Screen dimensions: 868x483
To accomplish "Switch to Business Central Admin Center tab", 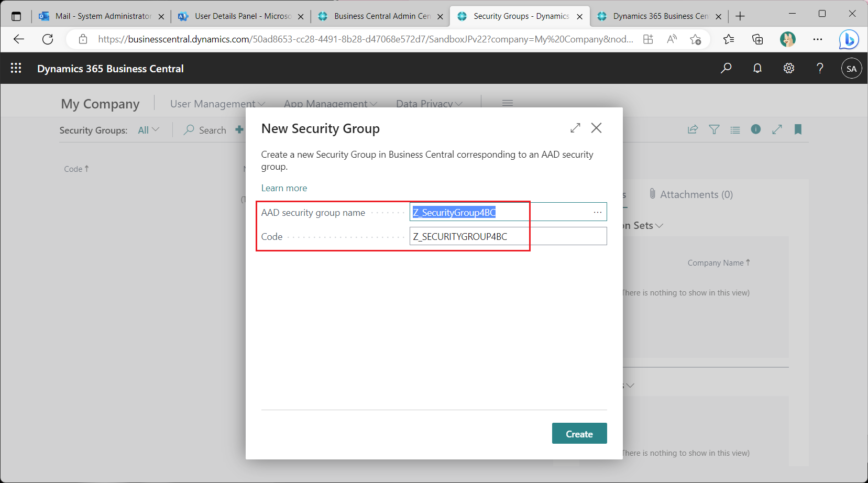I will click(380, 16).
